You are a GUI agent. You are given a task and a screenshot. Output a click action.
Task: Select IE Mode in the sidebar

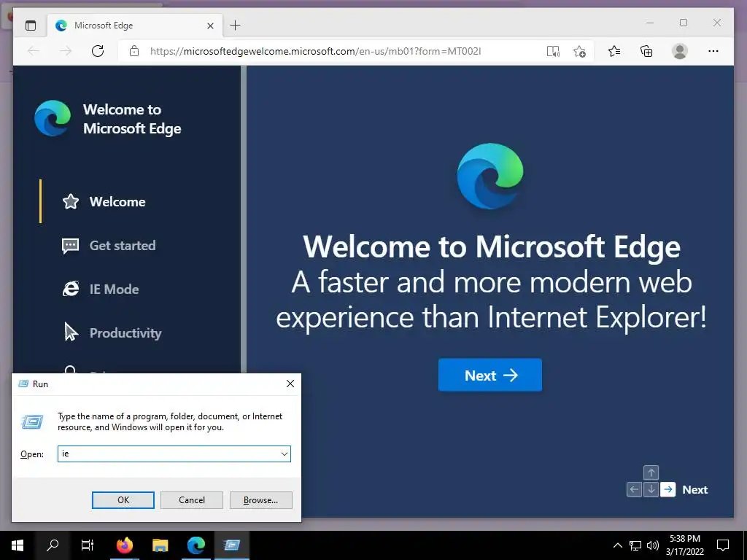(x=114, y=289)
